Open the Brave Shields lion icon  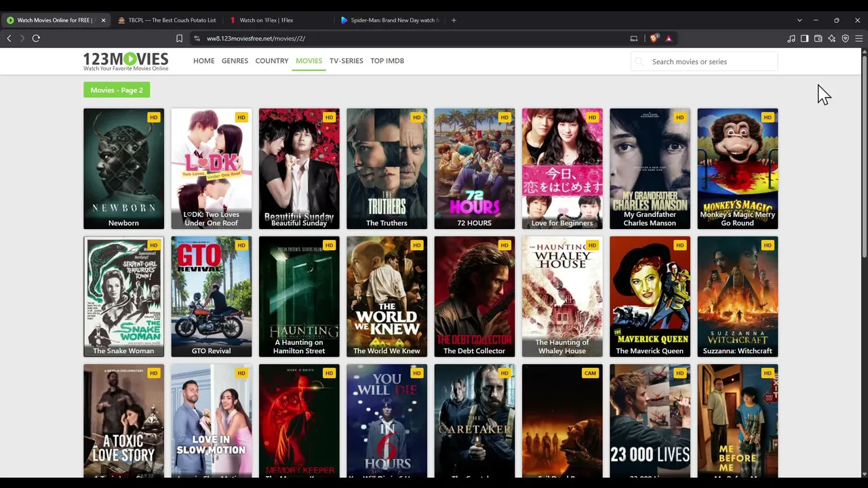coord(653,39)
